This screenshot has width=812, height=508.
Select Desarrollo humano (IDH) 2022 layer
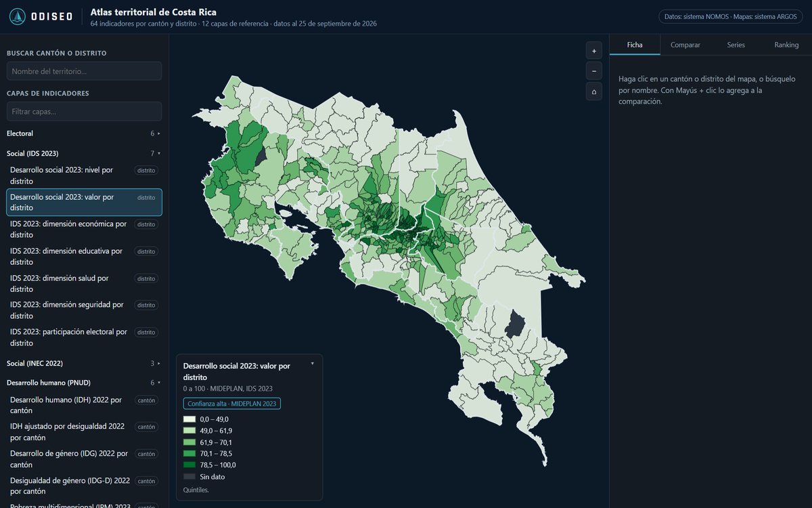[84, 405]
